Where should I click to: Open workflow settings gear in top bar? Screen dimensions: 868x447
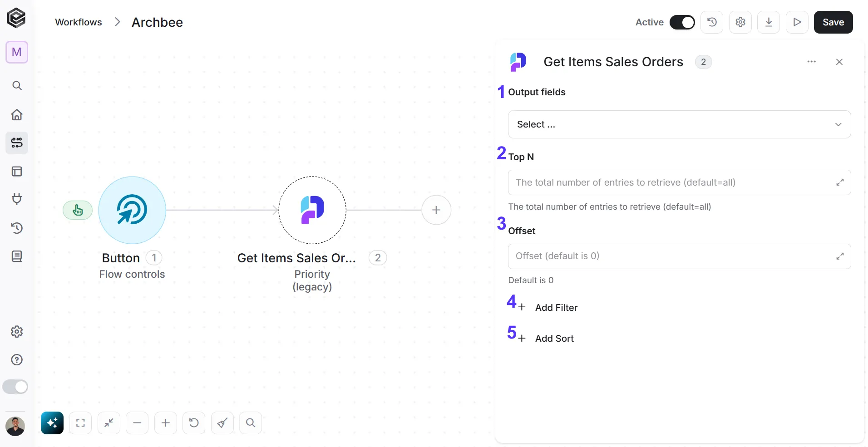740,22
